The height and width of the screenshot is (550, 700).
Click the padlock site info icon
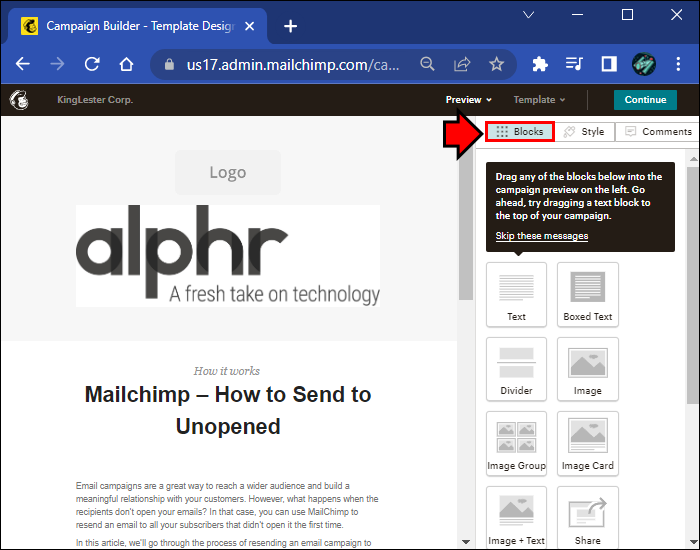[x=169, y=65]
